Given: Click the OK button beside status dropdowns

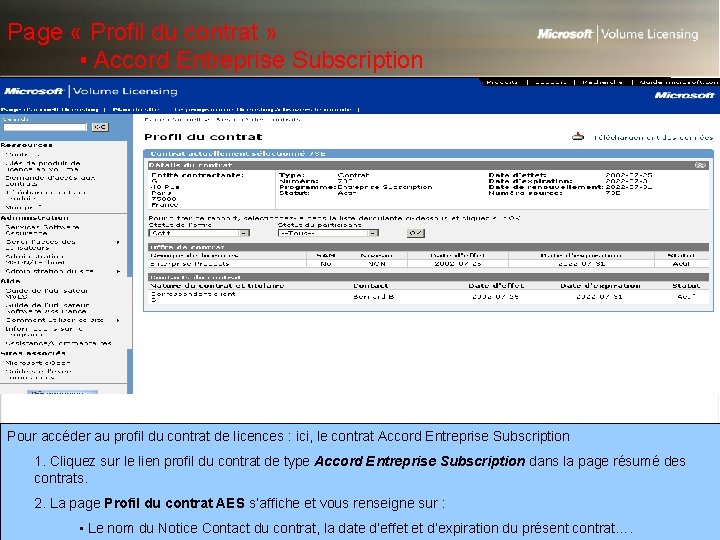Looking at the screenshot, I should [416, 233].
